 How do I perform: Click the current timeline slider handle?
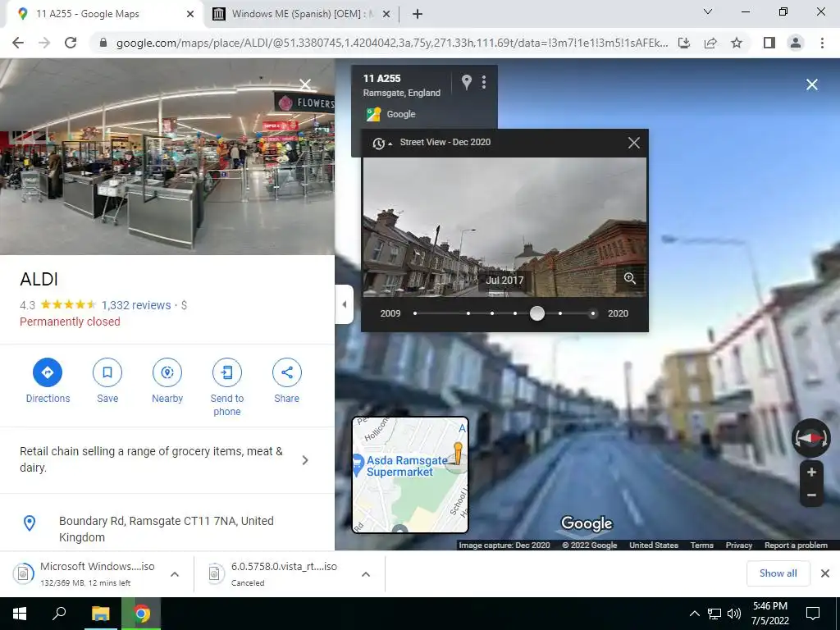click(x=536, y=313)
